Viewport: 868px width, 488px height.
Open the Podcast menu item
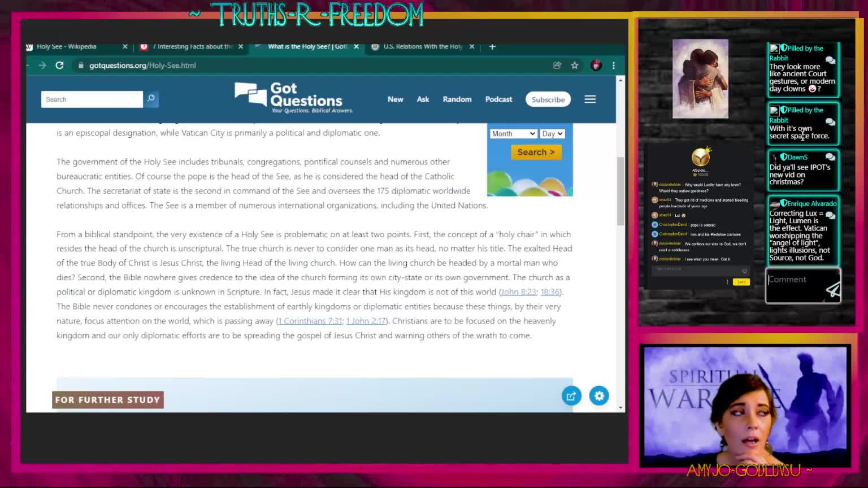(x=499, y=99)
